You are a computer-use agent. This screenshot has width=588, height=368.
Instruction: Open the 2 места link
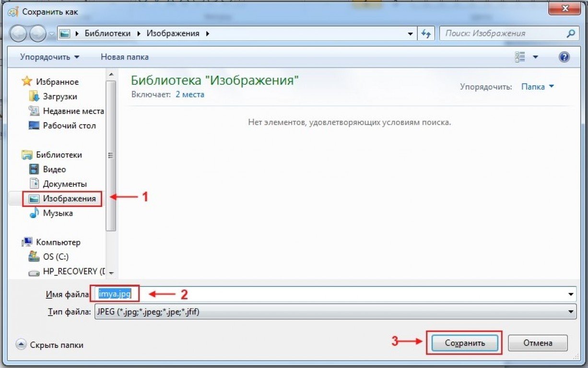pyautogui.click(x=189, y=94)
